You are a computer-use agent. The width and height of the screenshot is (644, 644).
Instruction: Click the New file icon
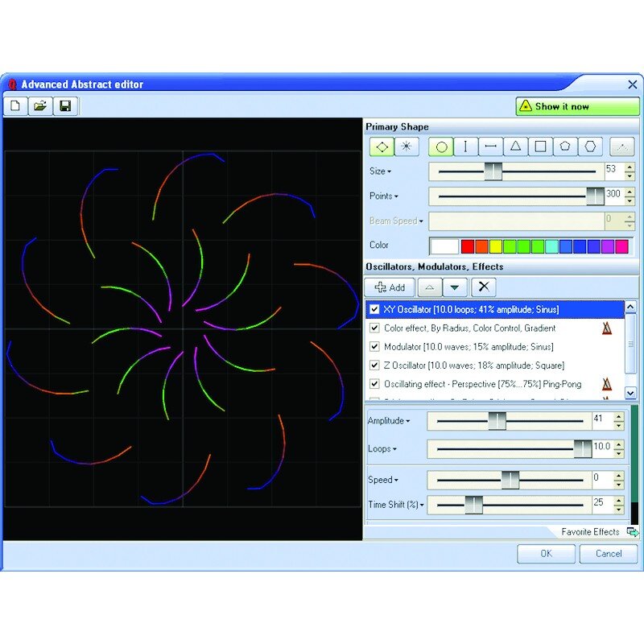[15, 106]
